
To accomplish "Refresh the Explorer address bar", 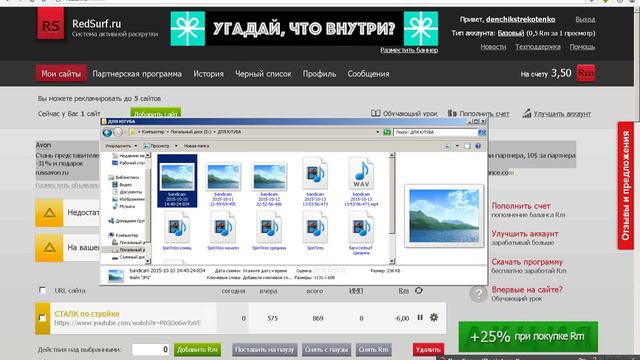I will pyautogui.click(x=387, y=132).
